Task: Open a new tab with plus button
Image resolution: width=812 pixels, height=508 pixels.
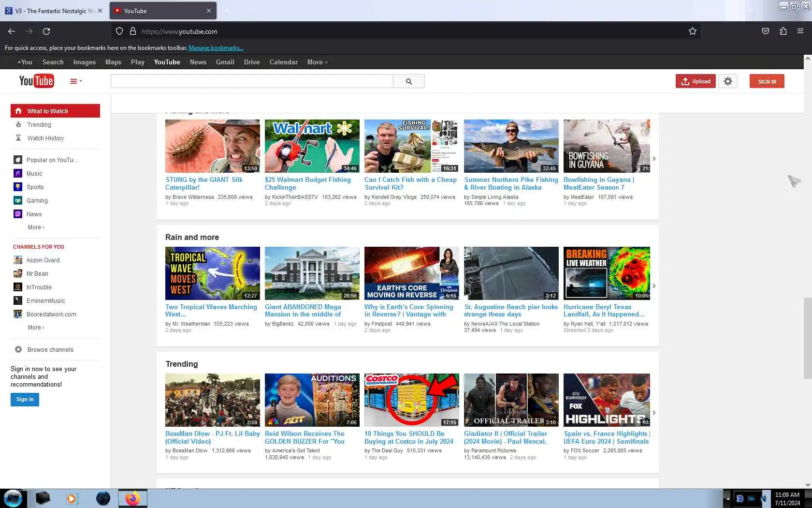Action: (x=226, y=11)
